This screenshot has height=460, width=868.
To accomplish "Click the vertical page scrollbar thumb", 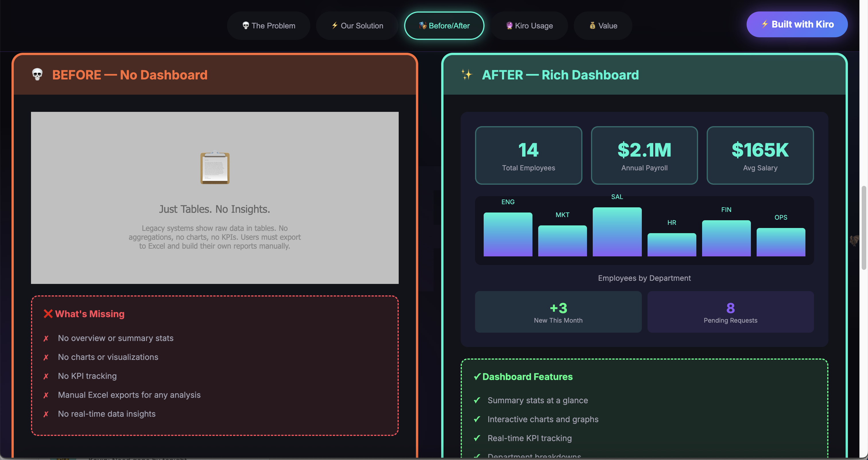I will [863, 228].
